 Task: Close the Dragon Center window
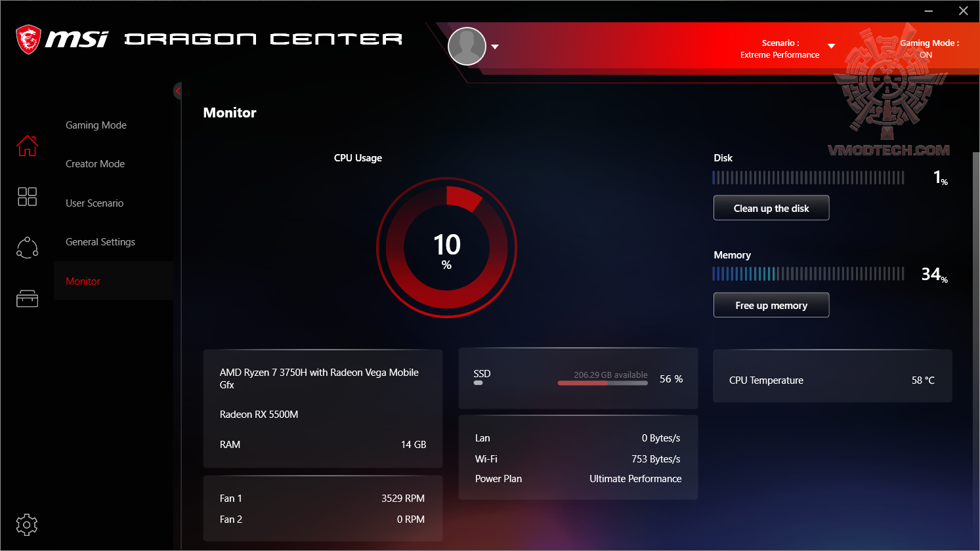(x=964, y=11)
